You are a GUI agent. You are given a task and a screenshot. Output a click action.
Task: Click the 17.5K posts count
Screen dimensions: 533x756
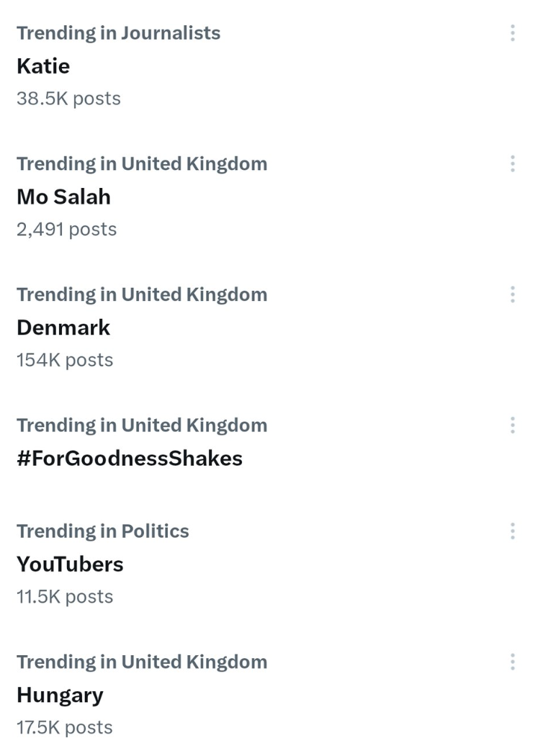(x=64, y=728)
